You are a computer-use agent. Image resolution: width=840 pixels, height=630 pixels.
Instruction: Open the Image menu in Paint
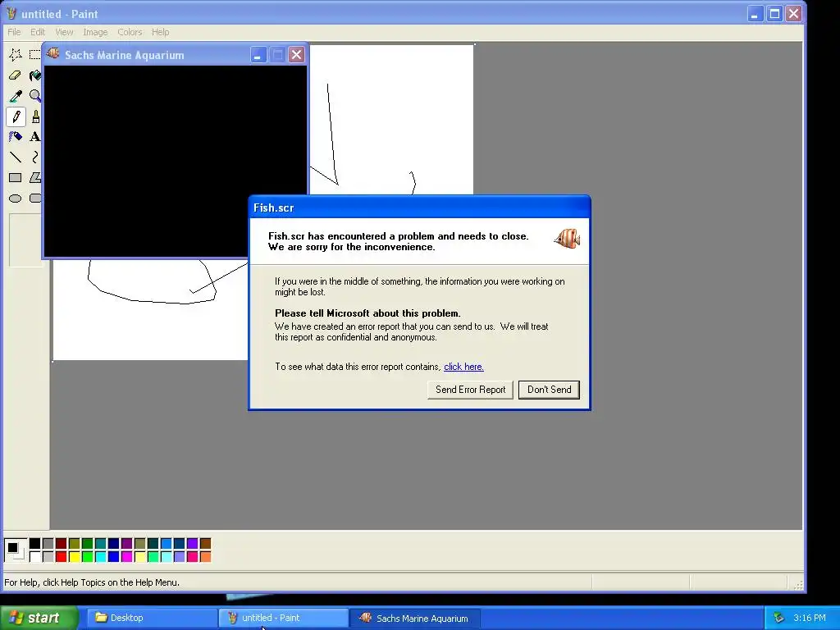[95, 32]
